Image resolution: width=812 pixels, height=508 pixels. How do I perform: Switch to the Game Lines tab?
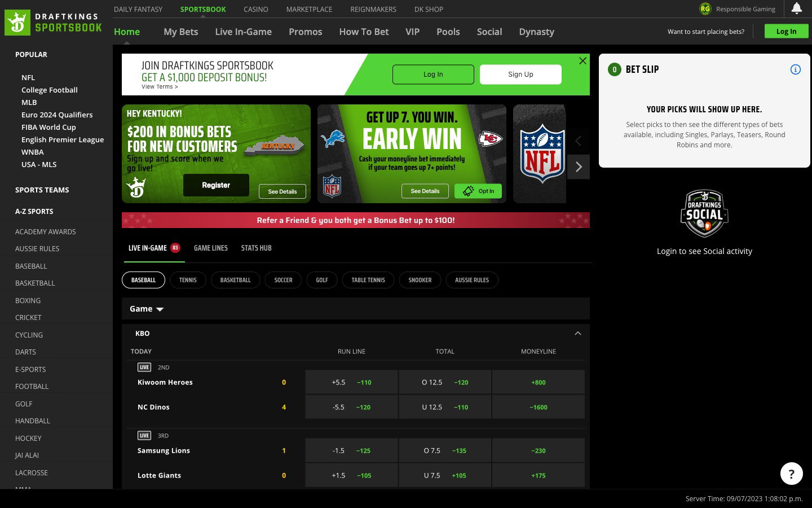tap(211, 248)
